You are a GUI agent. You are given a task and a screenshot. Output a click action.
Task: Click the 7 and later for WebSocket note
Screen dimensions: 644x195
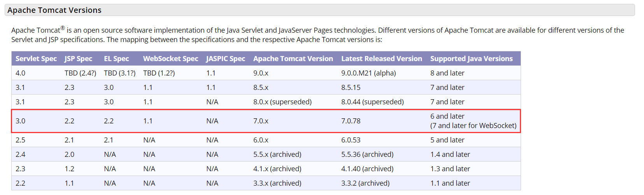[x=473, y=126]
